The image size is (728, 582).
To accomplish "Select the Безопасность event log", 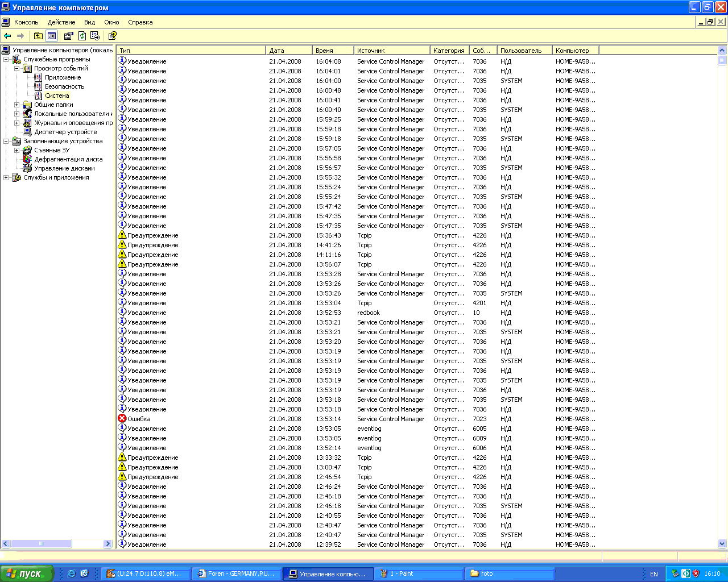I will 64,86.
